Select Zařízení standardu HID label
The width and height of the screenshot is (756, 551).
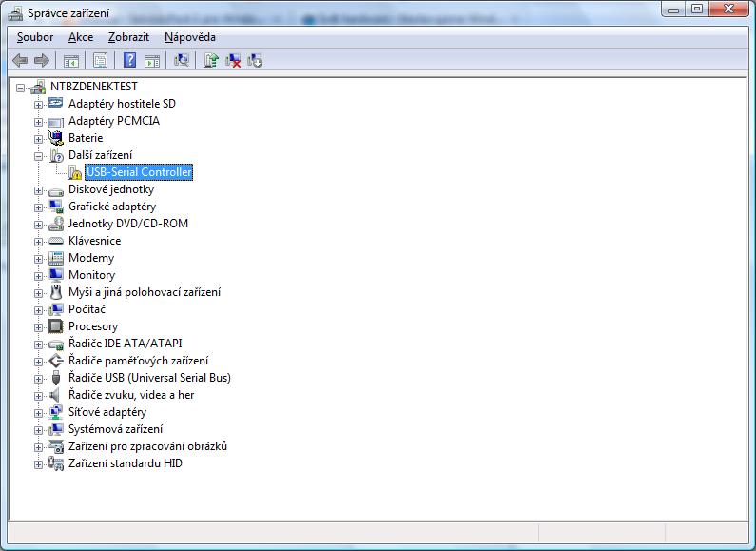(x=125, y=463)
